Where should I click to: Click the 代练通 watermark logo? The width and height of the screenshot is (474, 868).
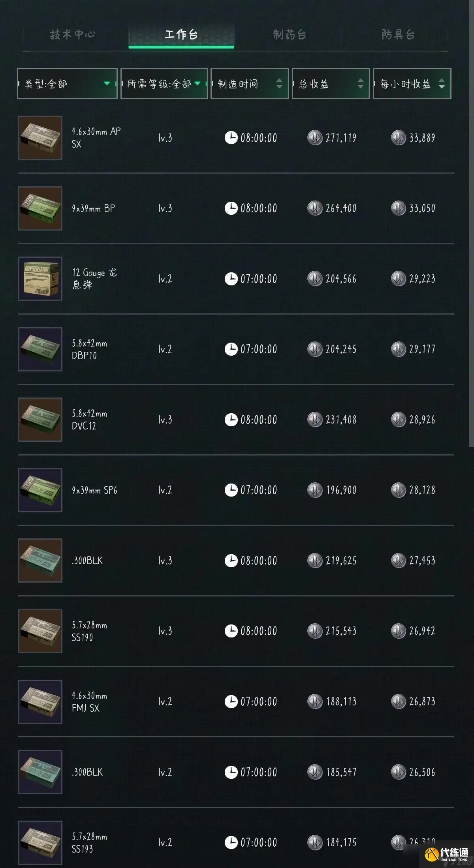[447, 854]
